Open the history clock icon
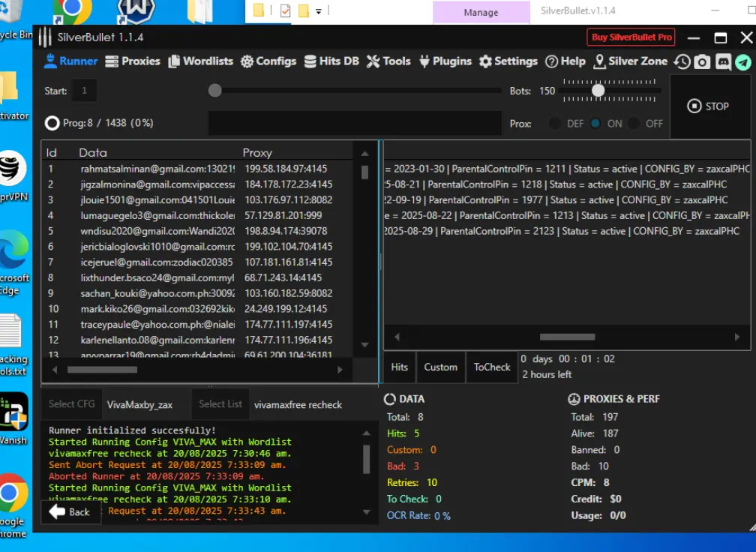The width and height of the screenshot is (756, 552). 682,61
